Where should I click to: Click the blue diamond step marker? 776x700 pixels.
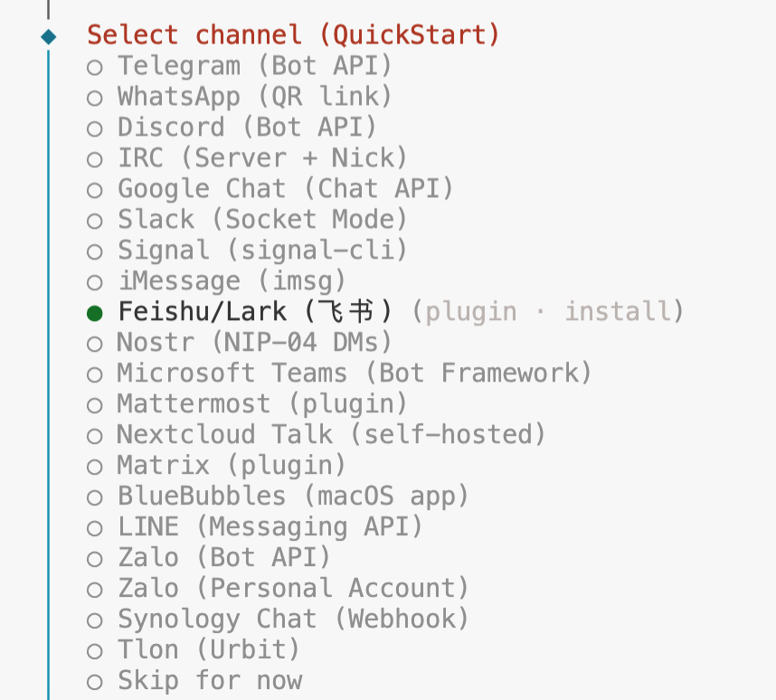click(49, 36)
